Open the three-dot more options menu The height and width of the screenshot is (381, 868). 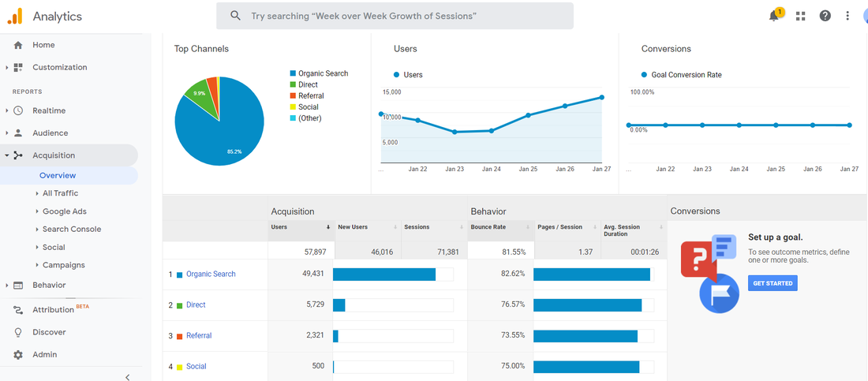coord(847,16)
